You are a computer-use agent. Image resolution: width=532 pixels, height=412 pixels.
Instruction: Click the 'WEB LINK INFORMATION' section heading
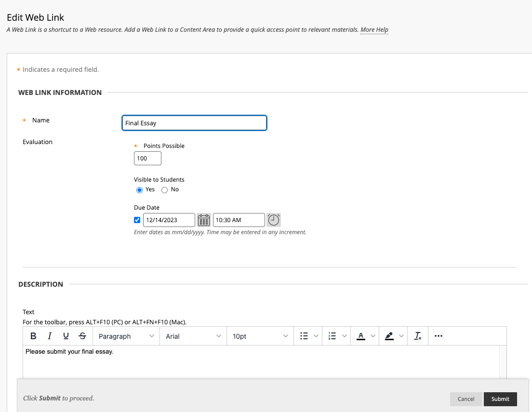[60, 93]
